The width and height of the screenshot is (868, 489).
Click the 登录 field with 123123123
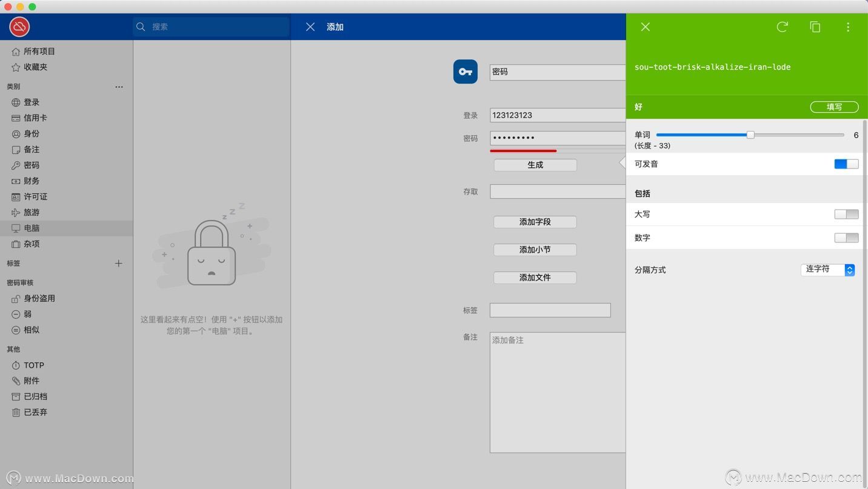pyautogui.click(x=558, y=115)
